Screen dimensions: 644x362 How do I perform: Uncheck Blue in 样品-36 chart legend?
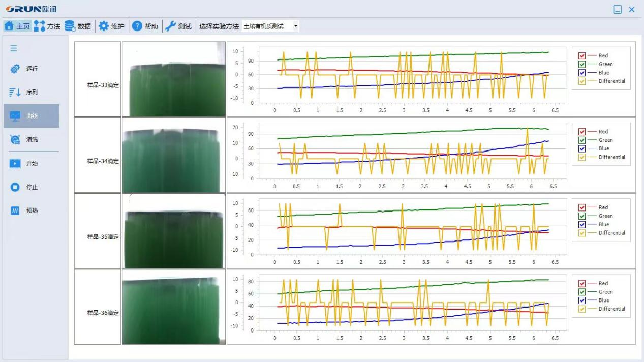coord(582,300)
